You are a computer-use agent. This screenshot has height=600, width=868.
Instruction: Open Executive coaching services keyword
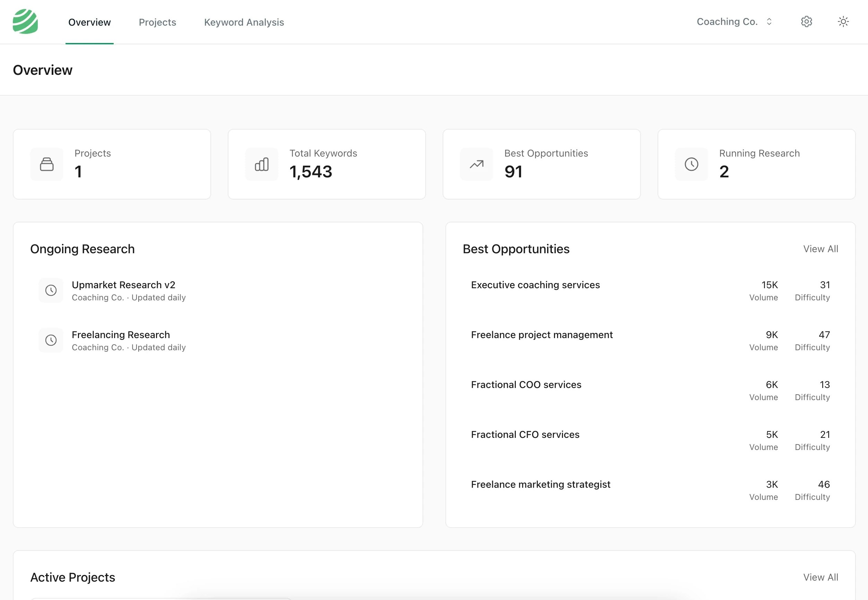click(535, 285)
